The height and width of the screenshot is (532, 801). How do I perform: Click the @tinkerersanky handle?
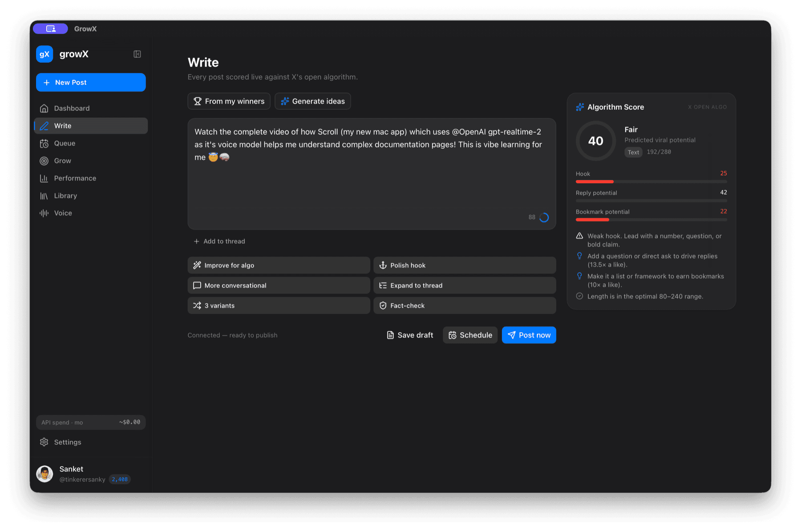click(82, 480)
